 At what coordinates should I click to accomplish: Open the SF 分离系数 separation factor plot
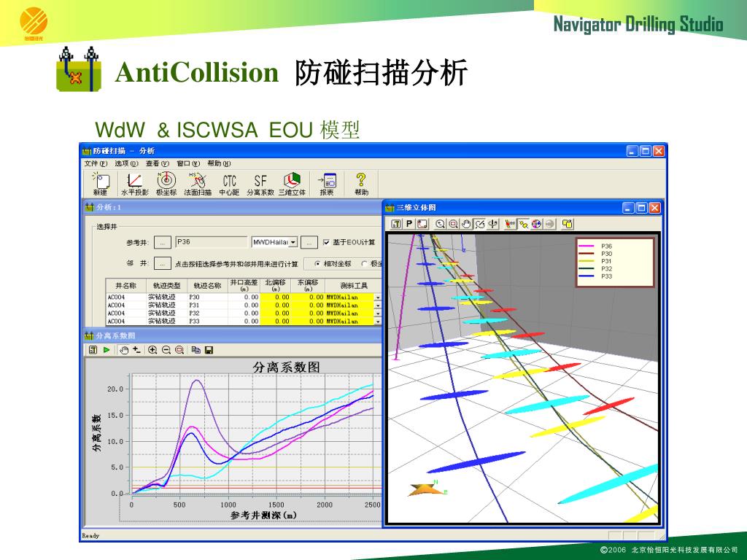point(260,184)
